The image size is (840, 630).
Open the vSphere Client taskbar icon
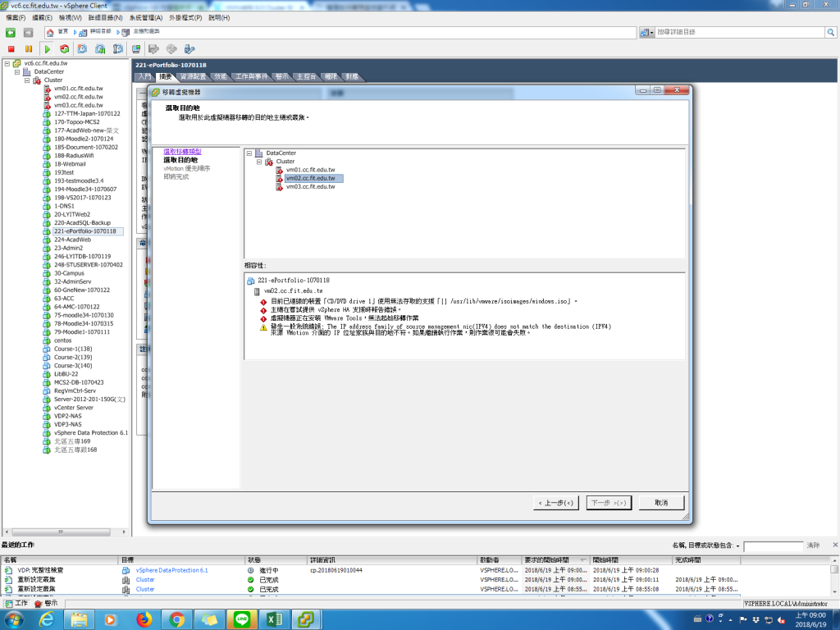point(307,620)
